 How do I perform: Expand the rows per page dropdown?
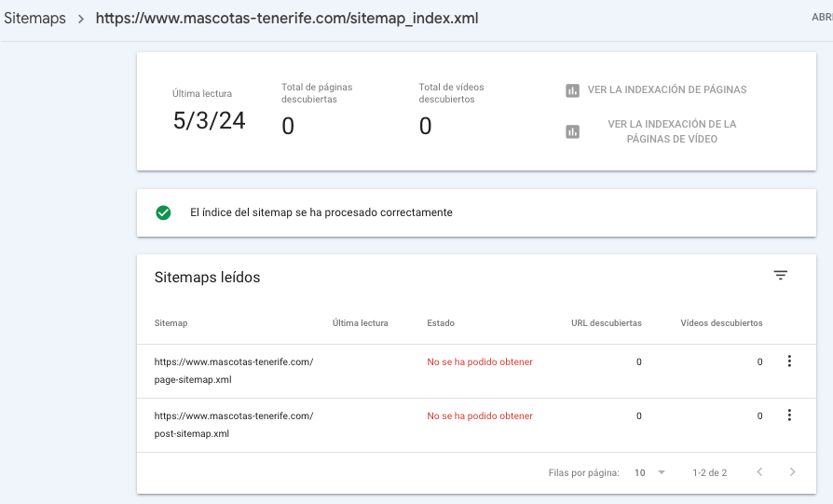(x=662, y=472)
